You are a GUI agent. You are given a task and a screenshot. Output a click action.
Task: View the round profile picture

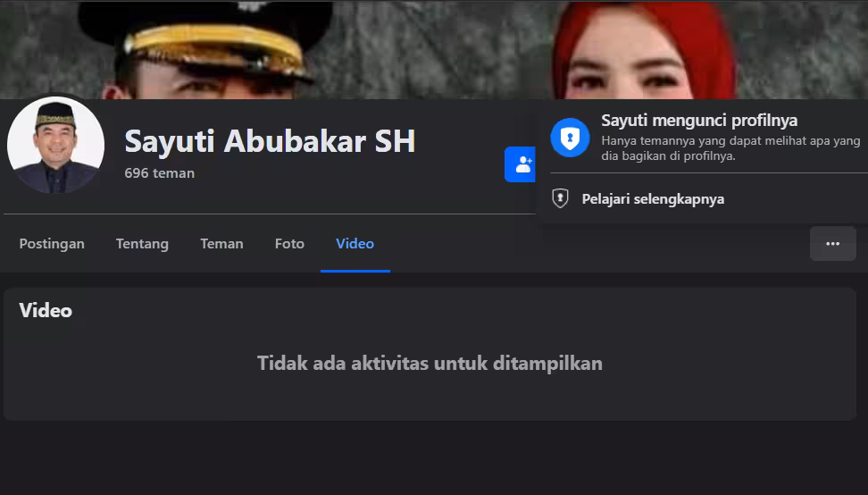pyautogui.click(x=55, y=146)
